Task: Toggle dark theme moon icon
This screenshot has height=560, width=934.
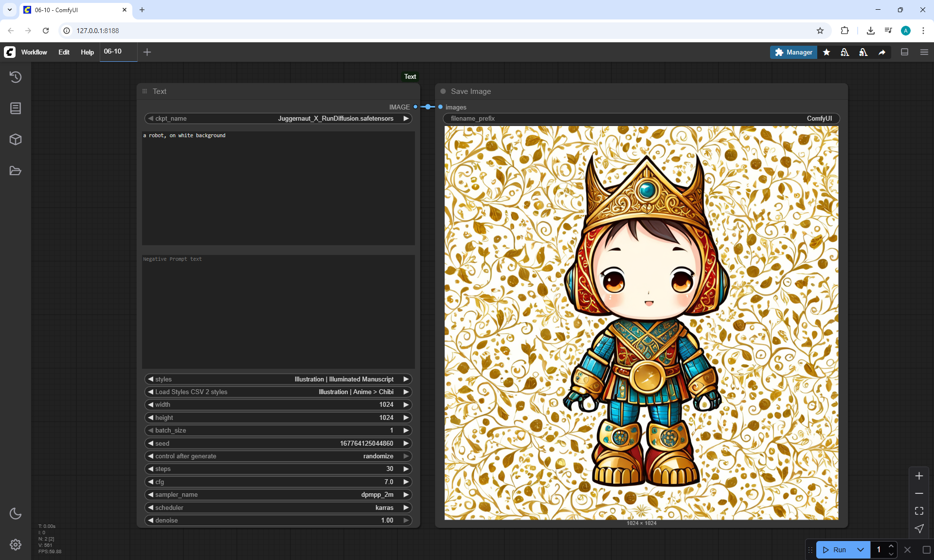Action: coord(16,513)
